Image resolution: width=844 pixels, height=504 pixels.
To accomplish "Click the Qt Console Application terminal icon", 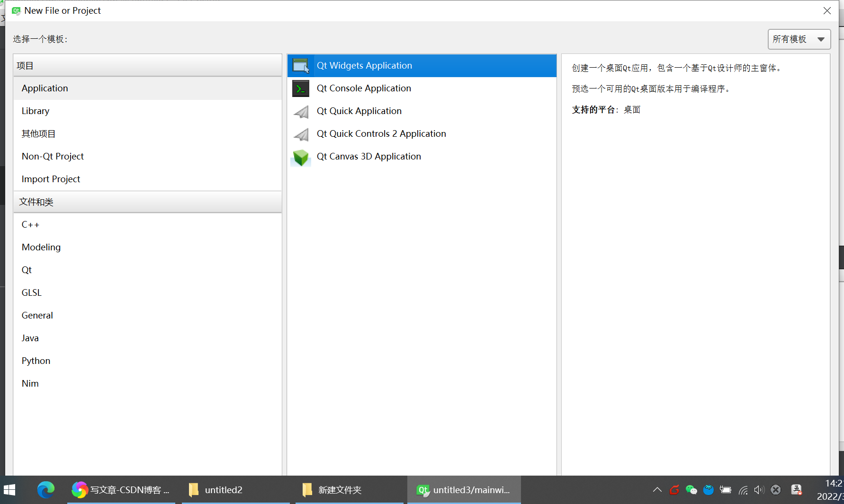I will (300, 88).
